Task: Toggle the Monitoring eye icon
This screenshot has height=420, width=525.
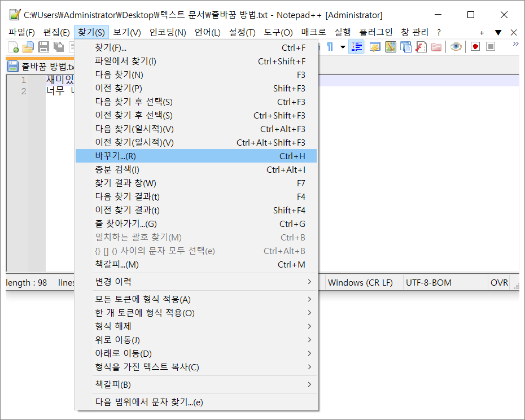Action: pyautogui.click(x=456, y=47)
